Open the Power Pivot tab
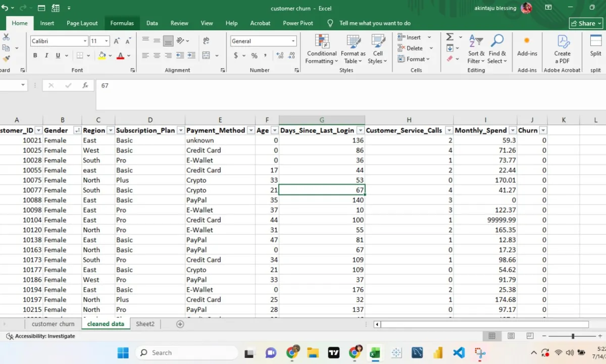This screenshot has height=364, width=606. (x=298, y=23)
